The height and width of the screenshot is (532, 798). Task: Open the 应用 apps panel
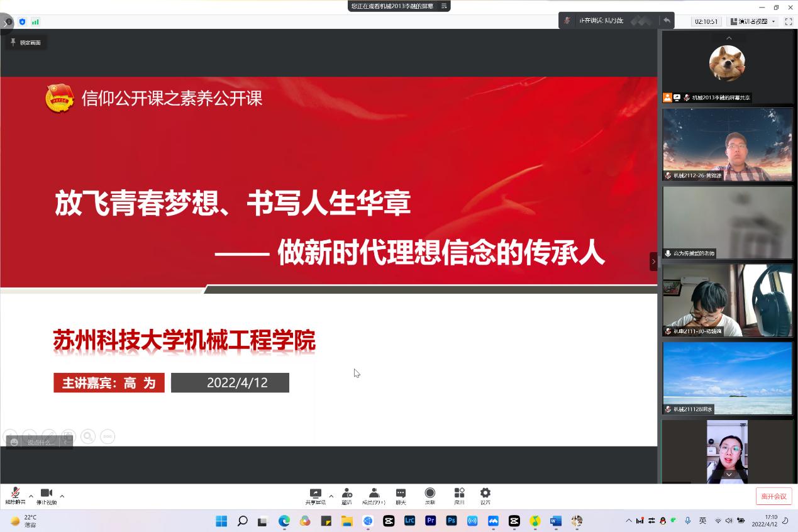[x=459, y=496]
